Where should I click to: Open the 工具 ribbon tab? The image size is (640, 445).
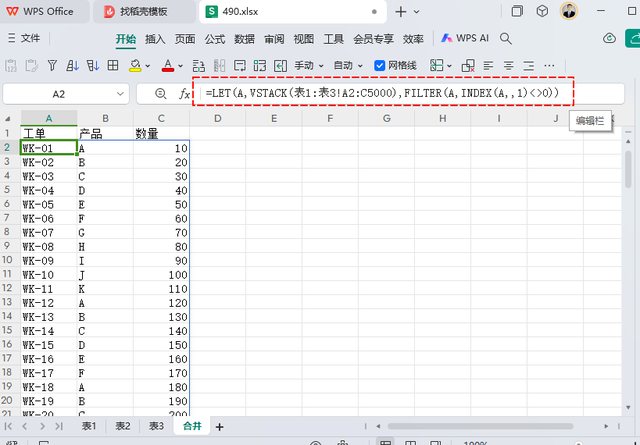pyautogui.click(x=333, y=39)
